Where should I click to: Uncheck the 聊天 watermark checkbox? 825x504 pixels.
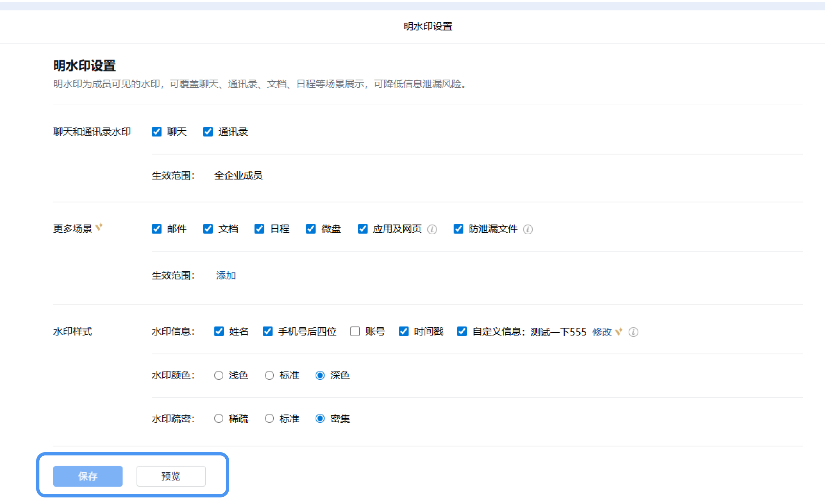point(156,132)
